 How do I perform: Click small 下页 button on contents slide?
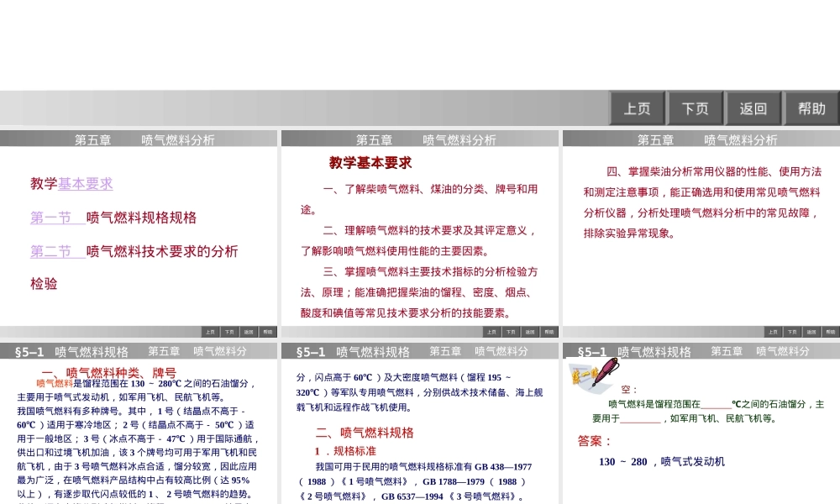(x=229, y=332)
